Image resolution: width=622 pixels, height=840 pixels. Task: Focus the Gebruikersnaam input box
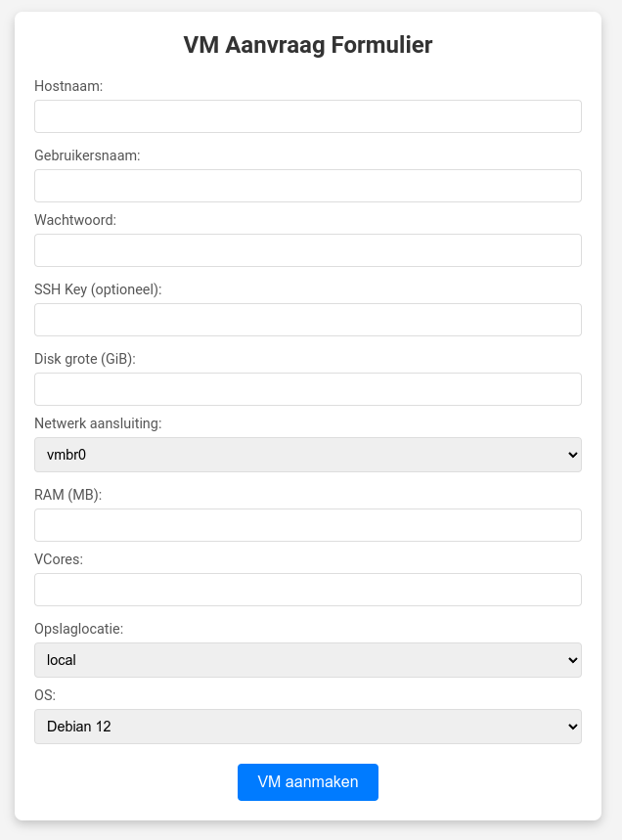click(307, 186)
